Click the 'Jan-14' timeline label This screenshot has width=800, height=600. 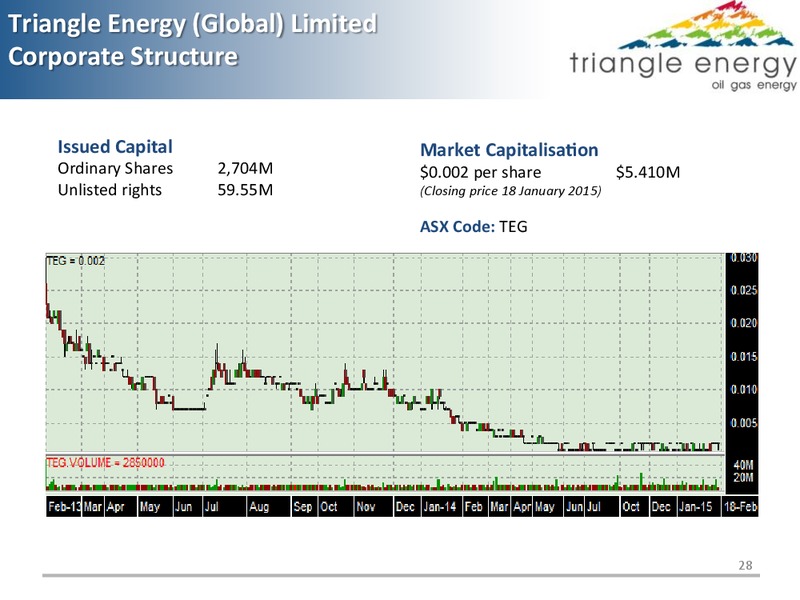click(439, 507)
